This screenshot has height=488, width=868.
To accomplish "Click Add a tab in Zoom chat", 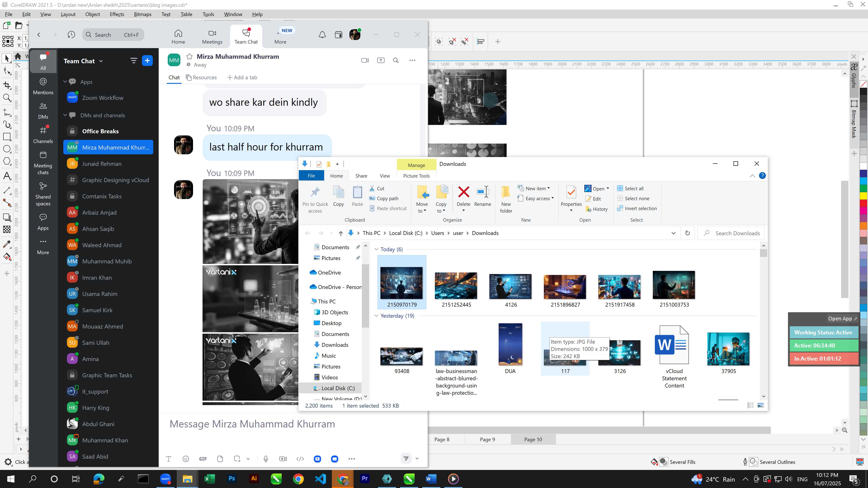I will point(242,77).
